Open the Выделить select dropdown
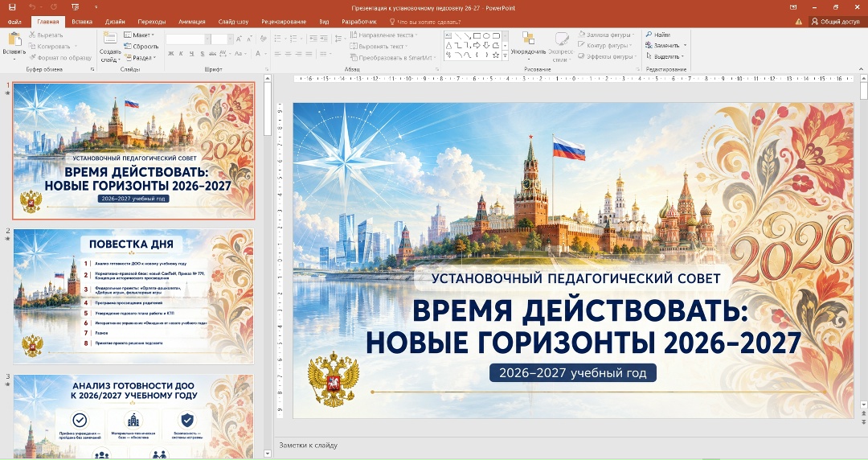 point(665,56)
